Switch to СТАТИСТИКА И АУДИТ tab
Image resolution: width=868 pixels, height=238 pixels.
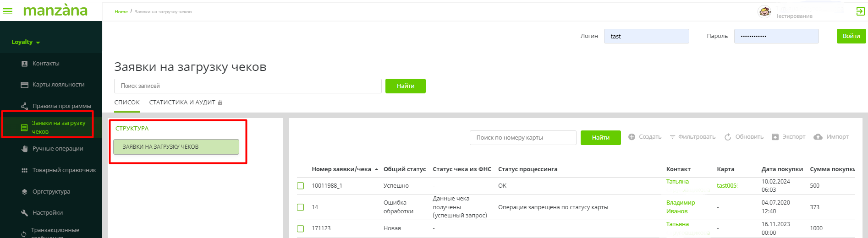point(182,103)
